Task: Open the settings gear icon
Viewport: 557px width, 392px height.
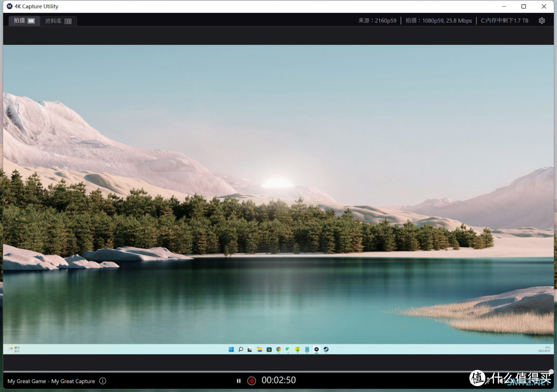Action: (542, 21)
